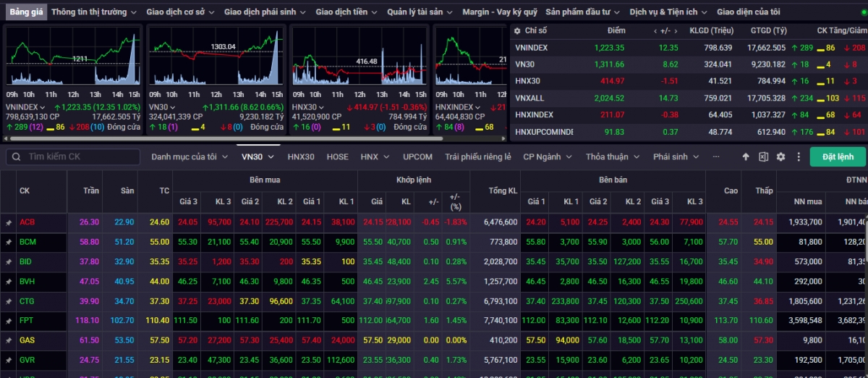Pin the GAS stock row
Viewport: 868px width, 378px height.
point(9,340)
